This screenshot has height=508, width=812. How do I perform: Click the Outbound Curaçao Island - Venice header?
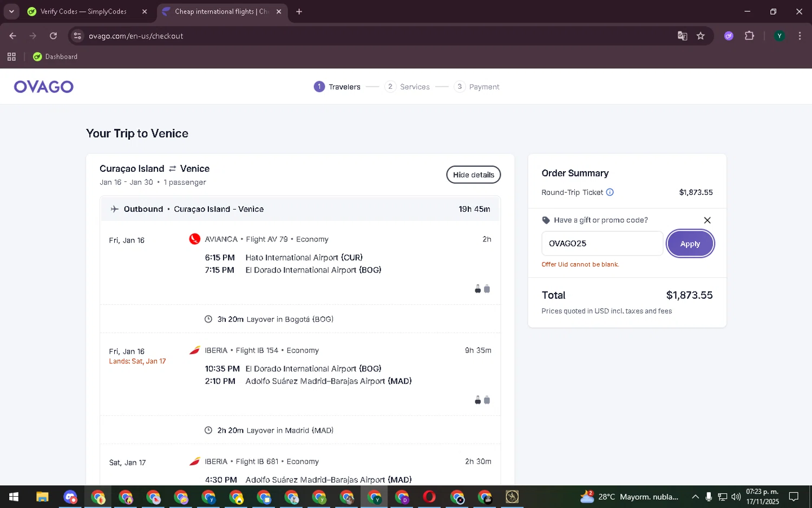300,209
